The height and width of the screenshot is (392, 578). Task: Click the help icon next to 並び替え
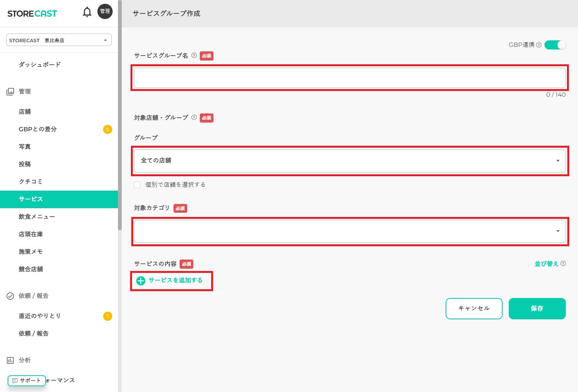563,263
